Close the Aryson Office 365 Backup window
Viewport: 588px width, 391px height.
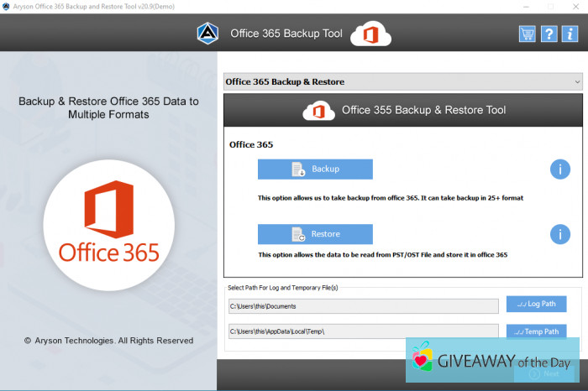click(x=575, y=6)
